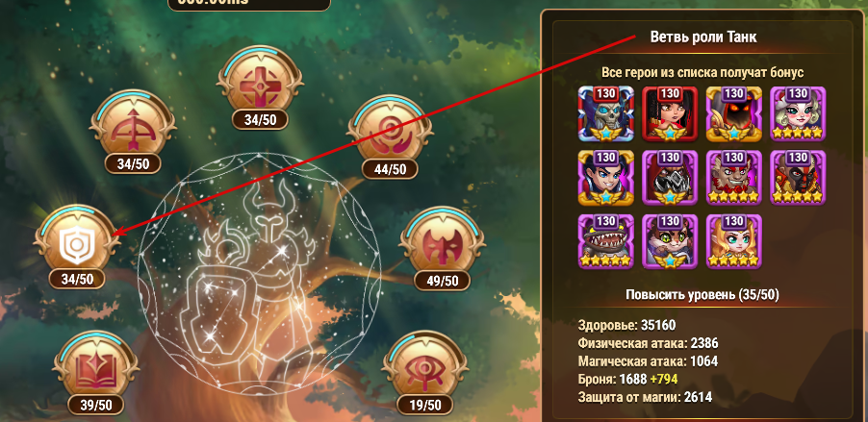
Task: Select the dark-haired girl hero in red frame
Action: click(670, 114)
